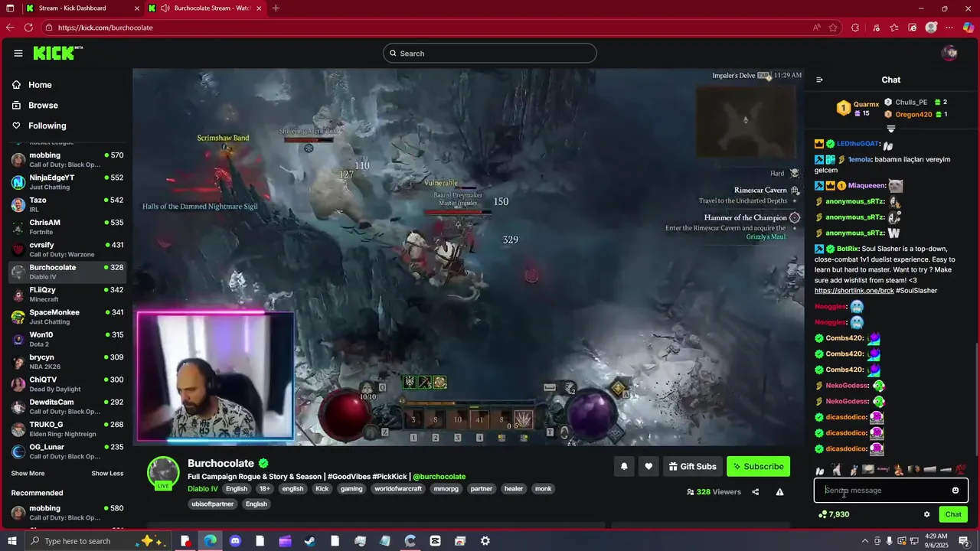This screenshot has width=980, height=551.
Task: Click the Search field at top
Action: (490, 54)
